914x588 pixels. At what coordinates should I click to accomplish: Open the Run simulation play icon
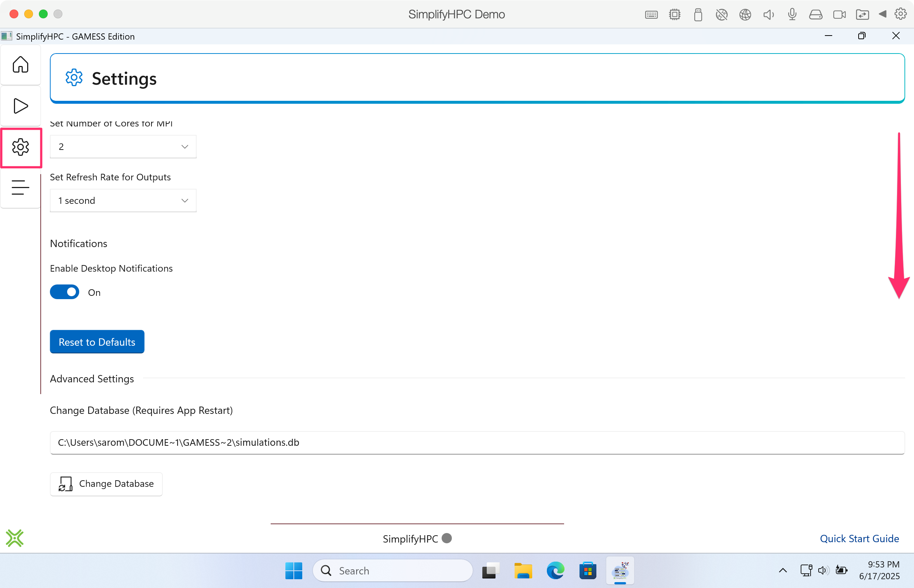pos(20,106)
